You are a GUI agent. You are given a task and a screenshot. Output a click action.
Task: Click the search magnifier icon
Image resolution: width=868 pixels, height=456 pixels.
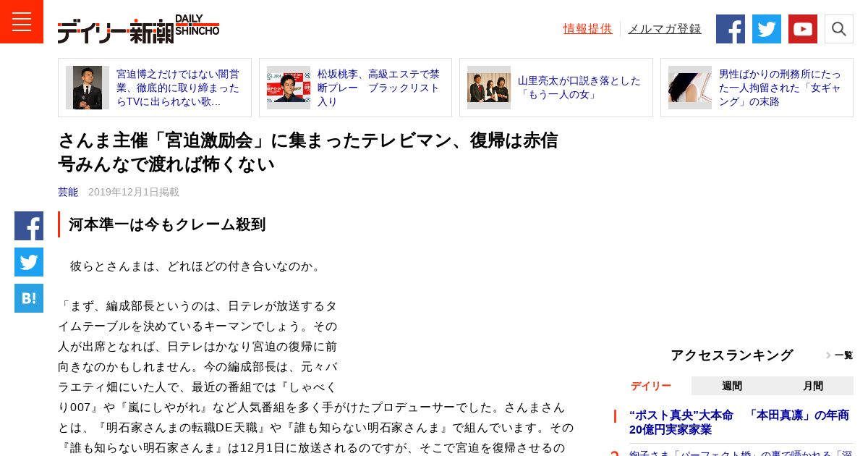[x=839, y=29]
